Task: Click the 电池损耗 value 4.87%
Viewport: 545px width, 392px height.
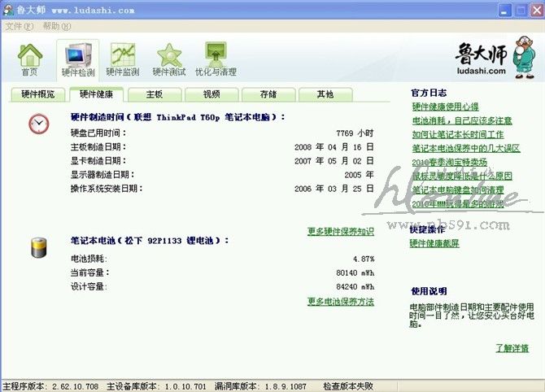Action: [364, 259]
